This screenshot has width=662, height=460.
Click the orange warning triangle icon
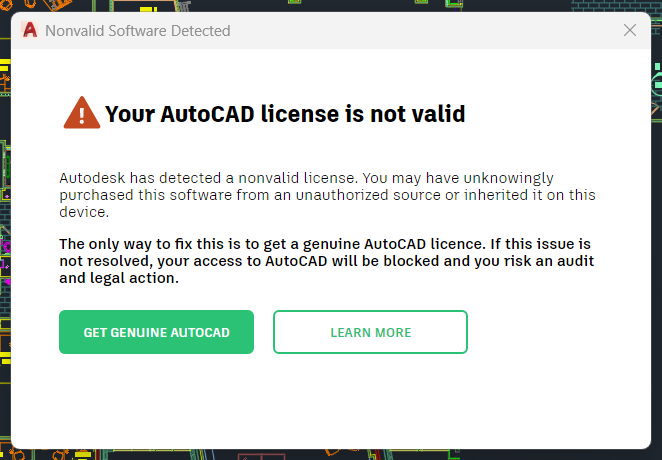[x=81, y=113]
